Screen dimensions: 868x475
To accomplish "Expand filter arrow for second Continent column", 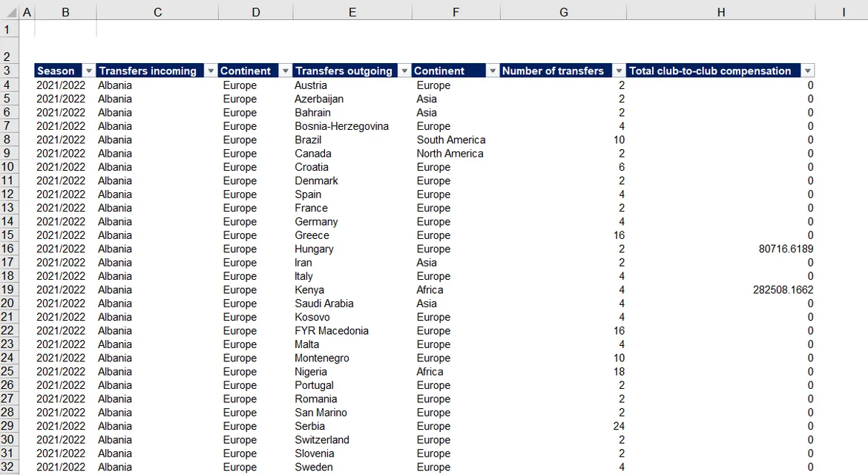I will (x=493, y=71).
